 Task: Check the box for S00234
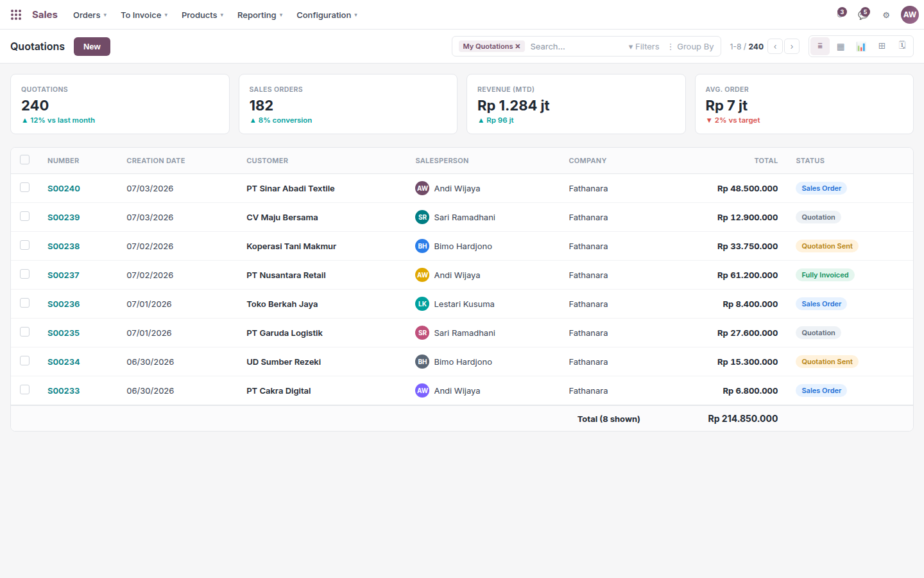point(25,361)
